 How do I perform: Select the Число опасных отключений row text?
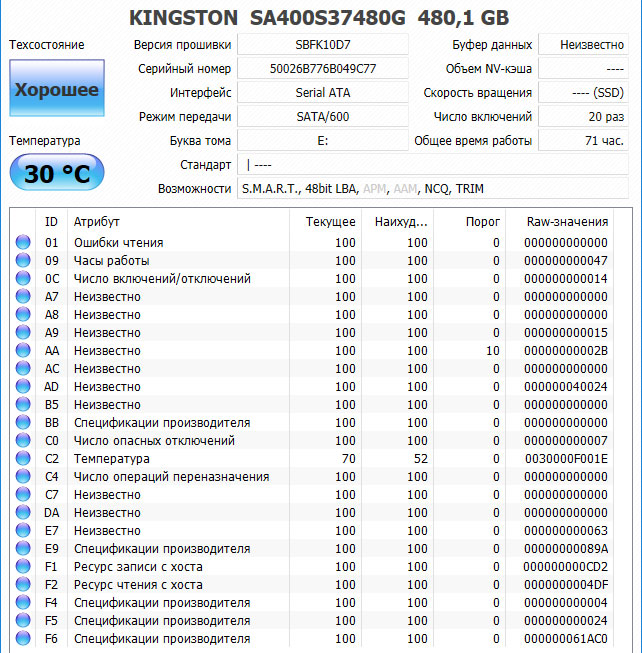tap(154, 441)
